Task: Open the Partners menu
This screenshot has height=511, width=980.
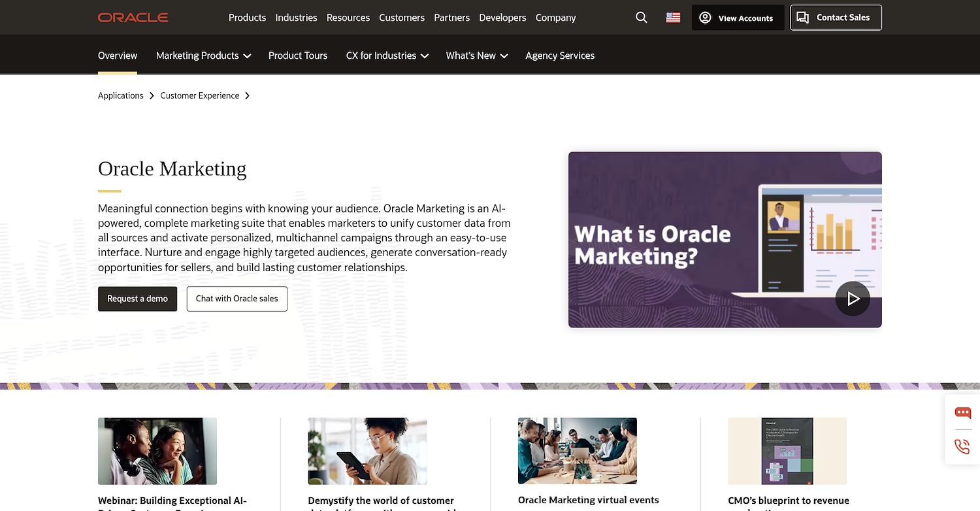Action: (x=452, y=18)
